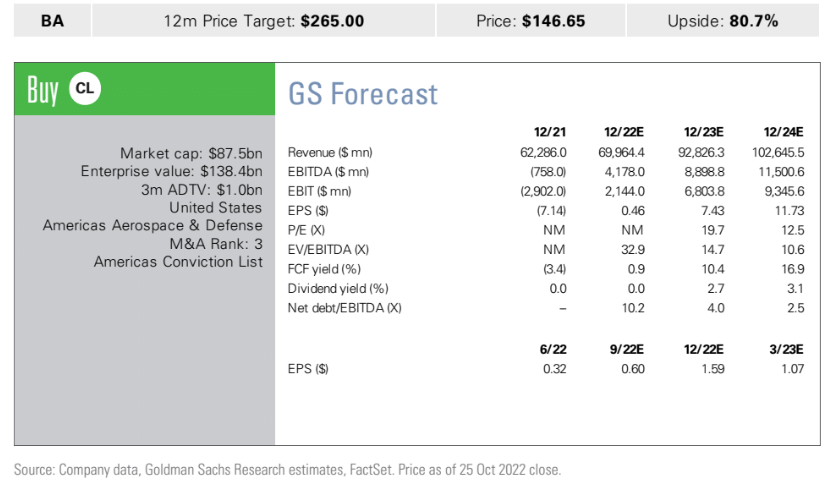Image resolution: width=833 pixels, height=493 pixels.
Task: Click the Americas Aerospace & Defense text
Action: [x=152, y=226]
